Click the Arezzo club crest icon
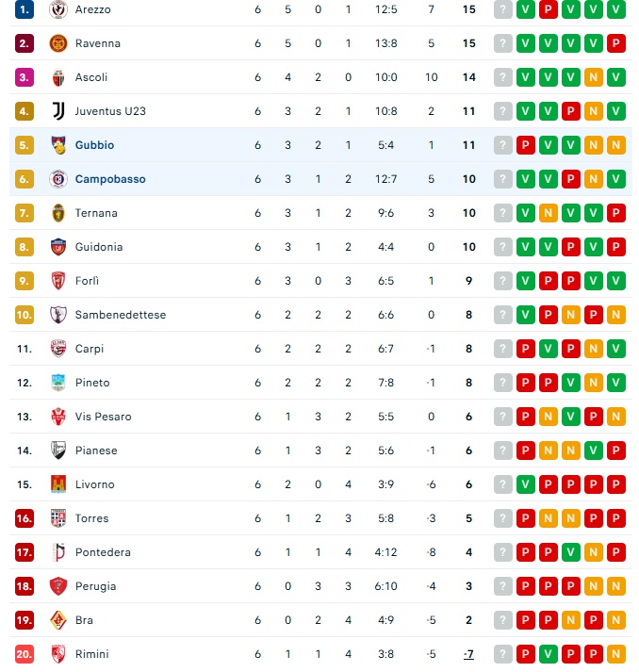Viewport: 639px width, 672px height. tap(58, 9)
